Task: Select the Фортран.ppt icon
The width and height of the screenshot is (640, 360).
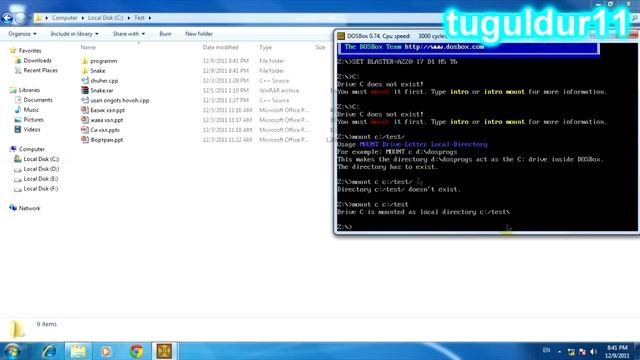Action: coord(84,140)
